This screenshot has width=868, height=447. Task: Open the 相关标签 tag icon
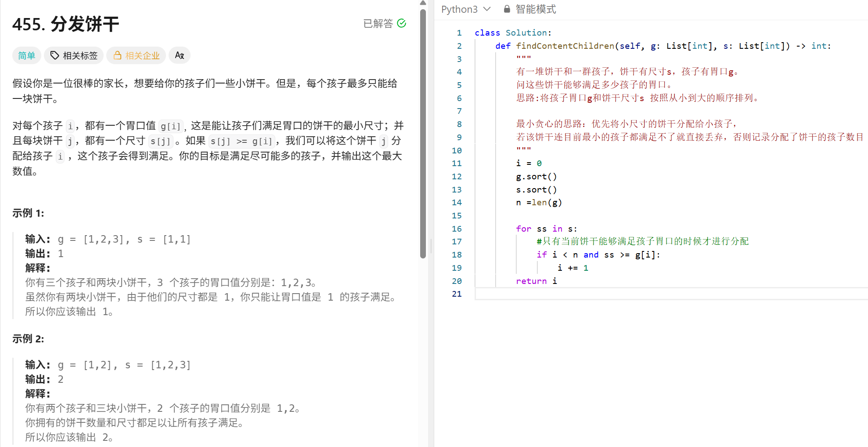(x=54, y=55)
